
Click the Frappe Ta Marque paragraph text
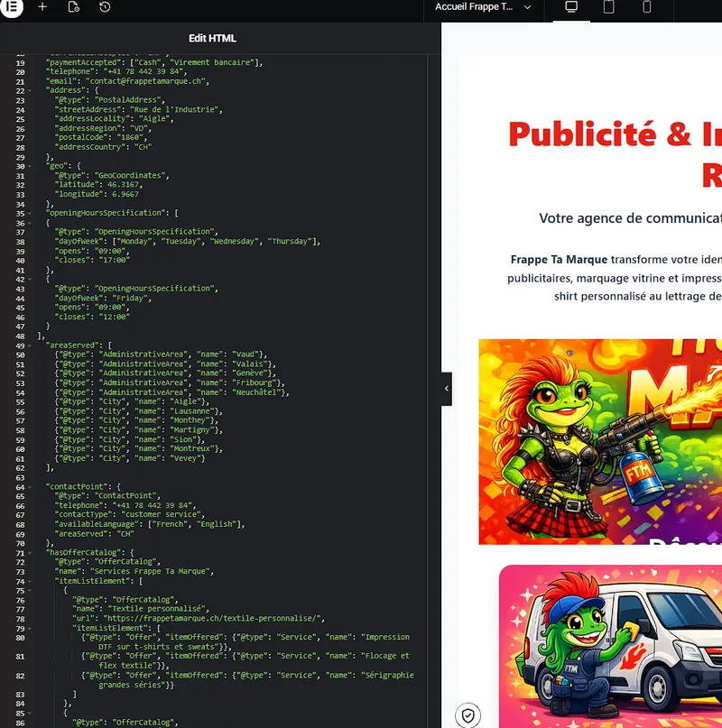pos(616,278)
